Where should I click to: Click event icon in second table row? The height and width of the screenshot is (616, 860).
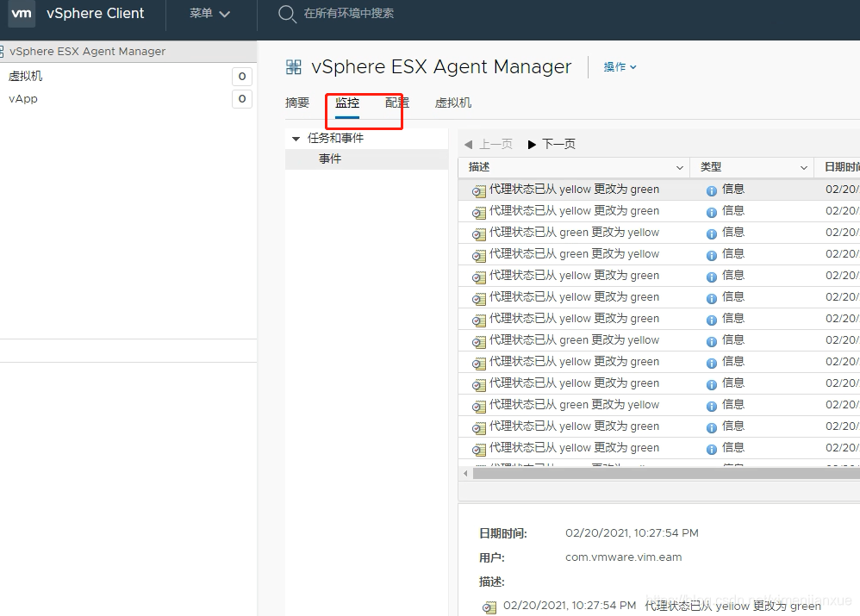click(x=479, y=212)
